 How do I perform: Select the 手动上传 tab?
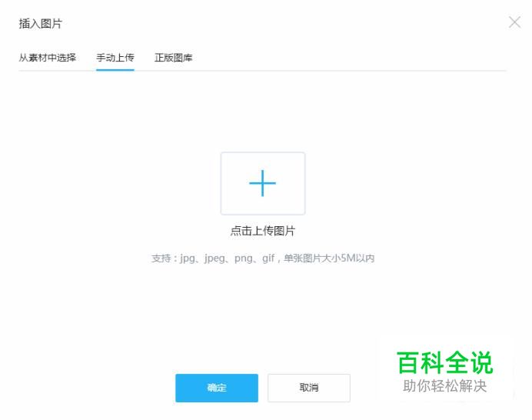(x=115, y=58)
